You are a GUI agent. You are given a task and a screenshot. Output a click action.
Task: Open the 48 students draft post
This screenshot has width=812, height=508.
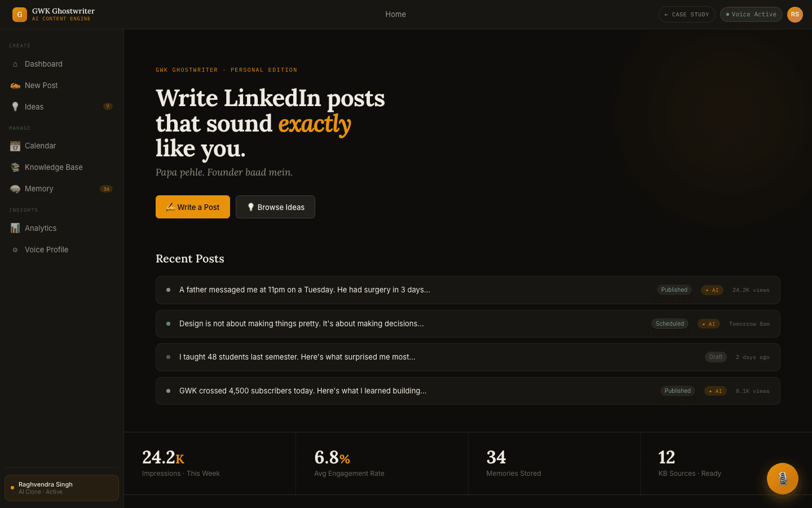pos(468,357)
